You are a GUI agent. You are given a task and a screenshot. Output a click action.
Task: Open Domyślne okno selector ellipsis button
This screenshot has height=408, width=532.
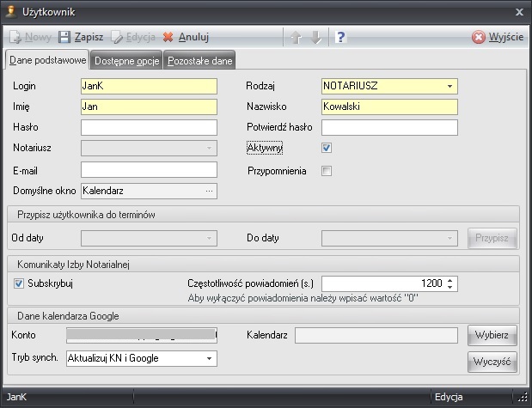[209, 190]
